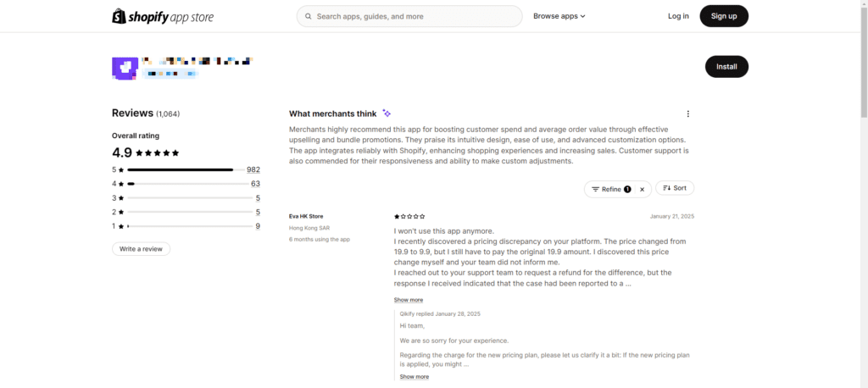
Task: Click the search magnifier icon
Action: 308,16
